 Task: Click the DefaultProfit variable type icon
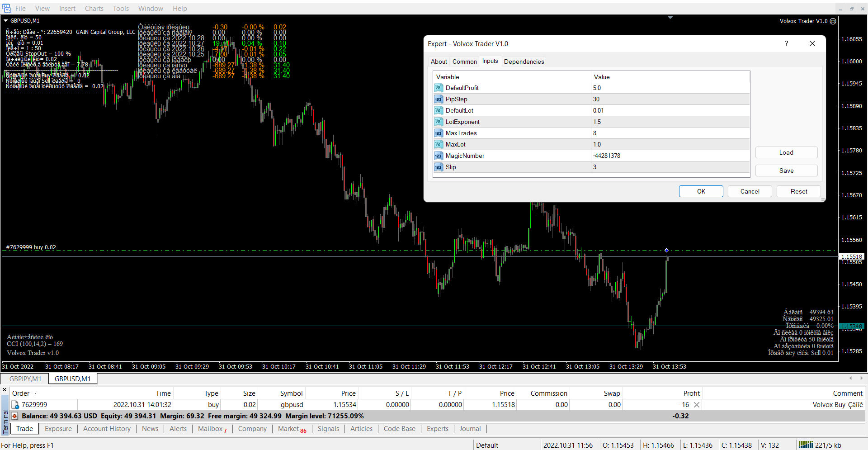point(438,88)
